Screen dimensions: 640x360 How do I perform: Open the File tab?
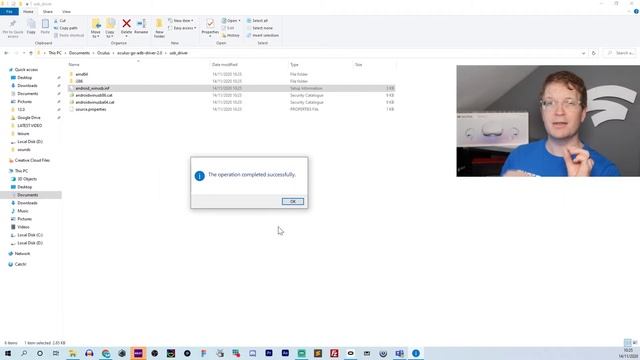(9, 11)
